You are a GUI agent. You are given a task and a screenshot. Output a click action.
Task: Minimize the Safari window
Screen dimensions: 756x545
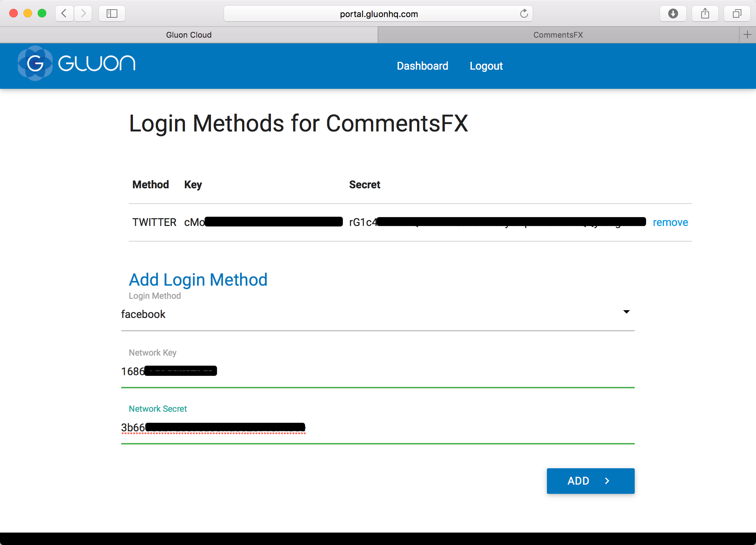28,14
